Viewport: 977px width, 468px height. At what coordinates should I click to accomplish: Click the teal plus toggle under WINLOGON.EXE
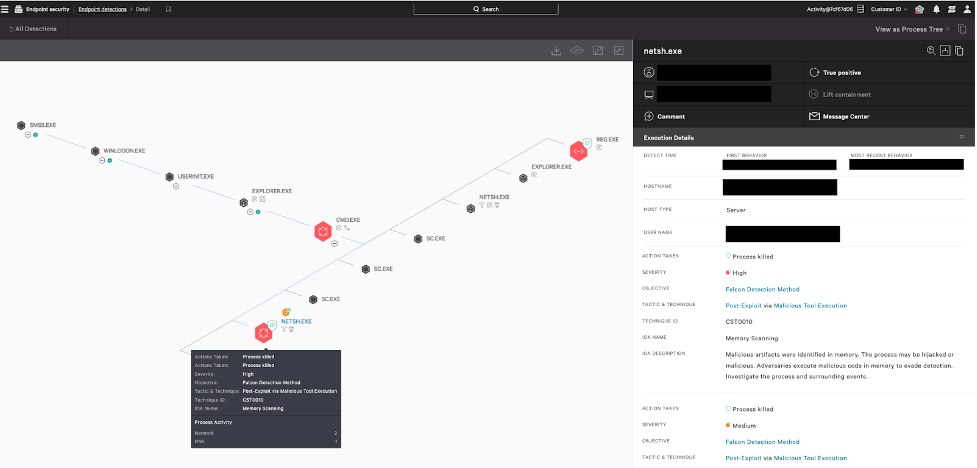point(110,160)
